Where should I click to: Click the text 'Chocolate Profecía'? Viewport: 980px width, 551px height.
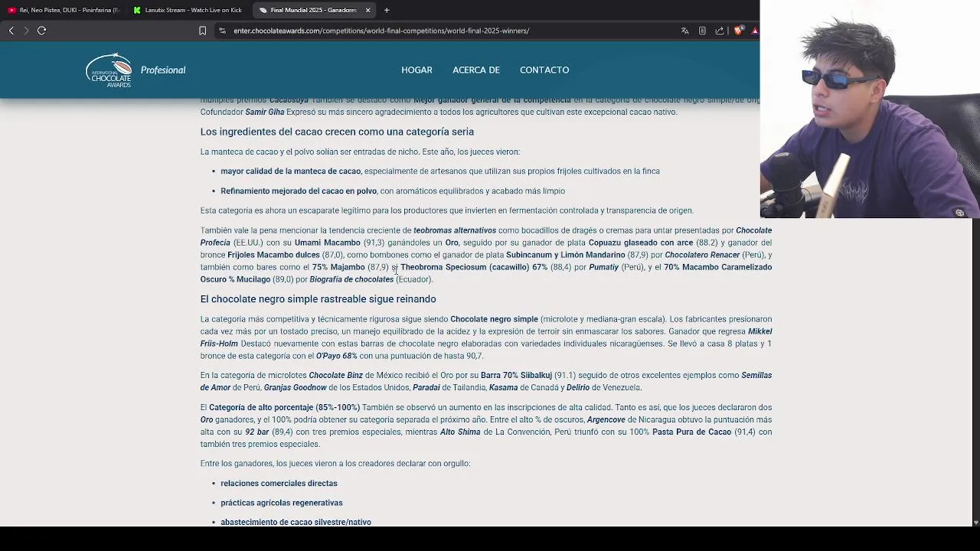(x=753, y=230)
